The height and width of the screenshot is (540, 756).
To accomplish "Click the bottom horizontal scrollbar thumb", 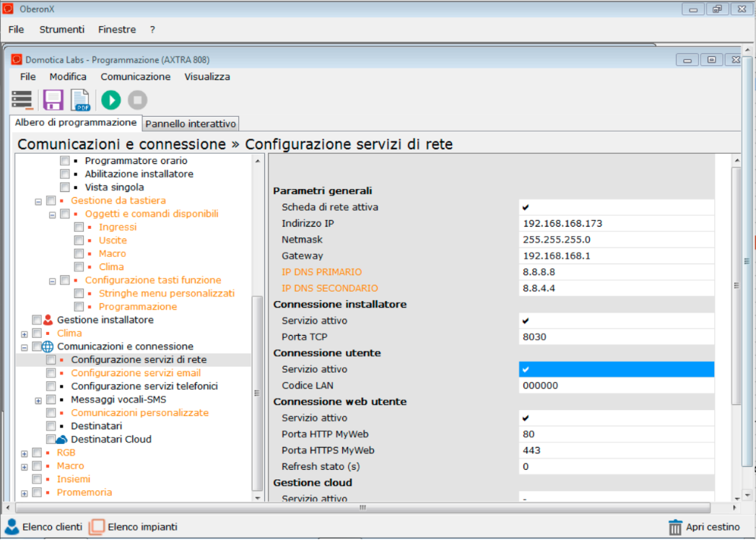I will 362,508.
